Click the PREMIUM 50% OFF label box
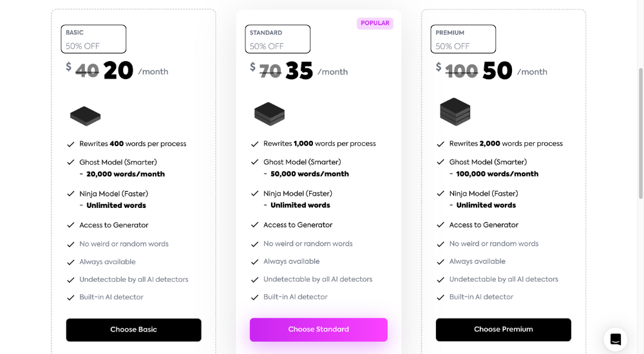This screenshot has width=644, height=354. coord(463,39)
